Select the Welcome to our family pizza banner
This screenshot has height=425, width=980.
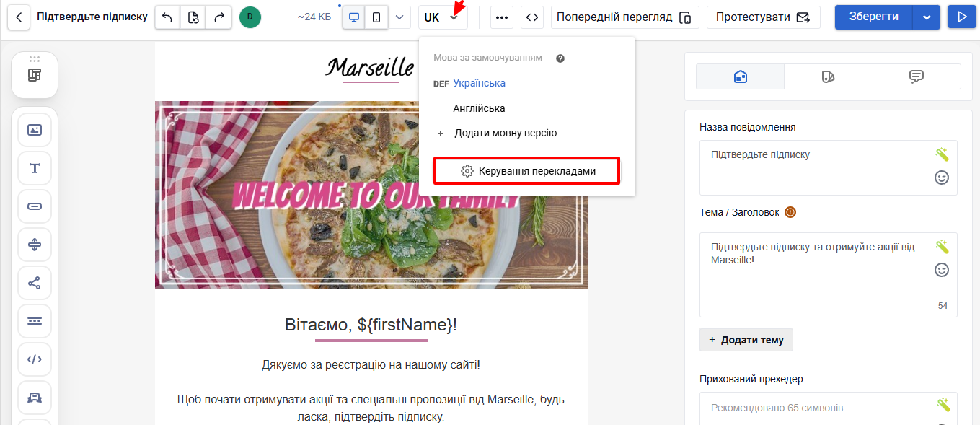(x=371, y=195)
